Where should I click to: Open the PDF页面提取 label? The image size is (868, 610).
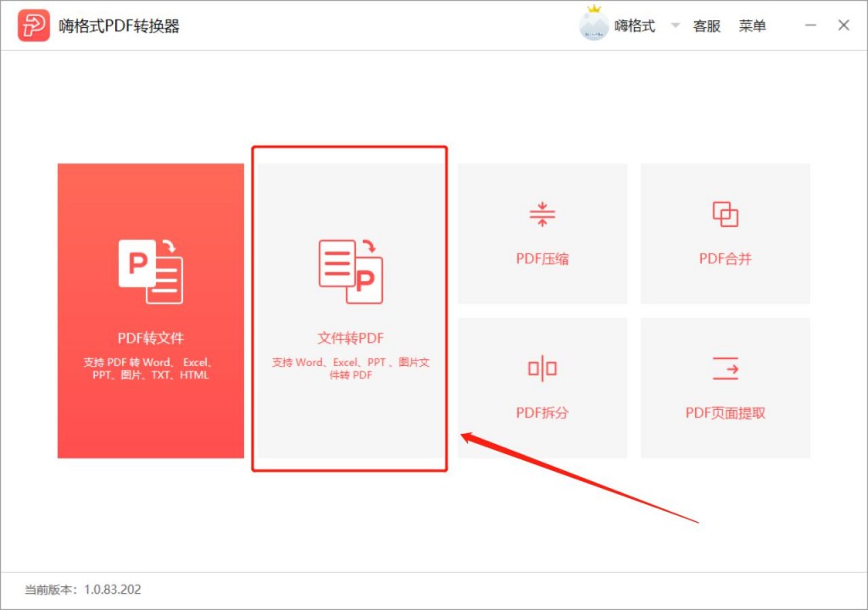(726, 413)
